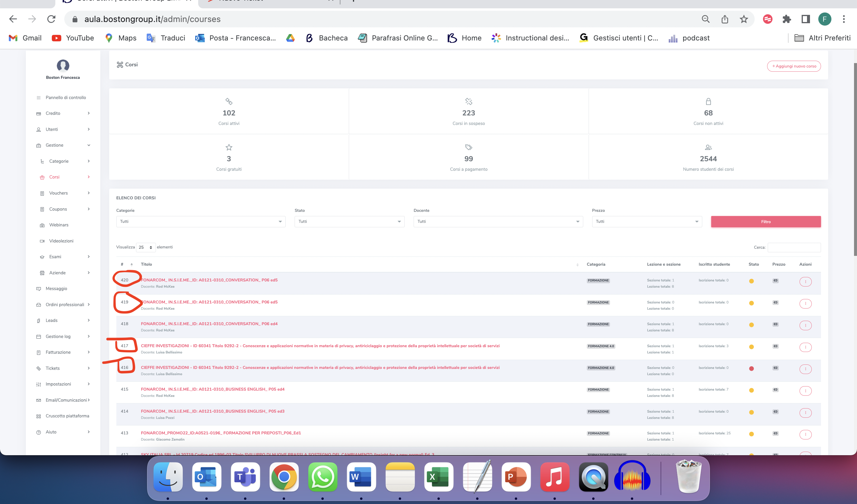Click the red status dot of course 416

(751, 369)
